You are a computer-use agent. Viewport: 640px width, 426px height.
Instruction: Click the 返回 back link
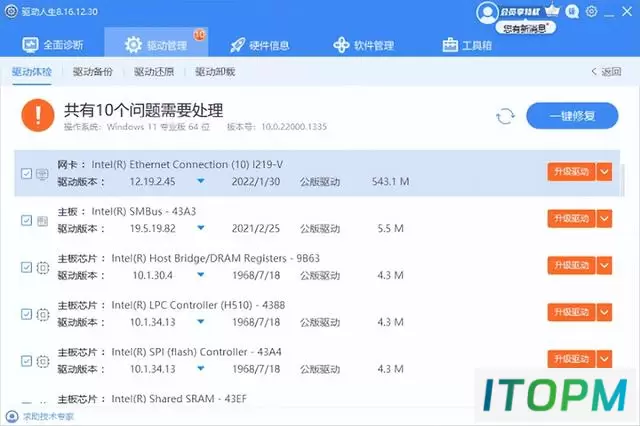coord(607,72)
